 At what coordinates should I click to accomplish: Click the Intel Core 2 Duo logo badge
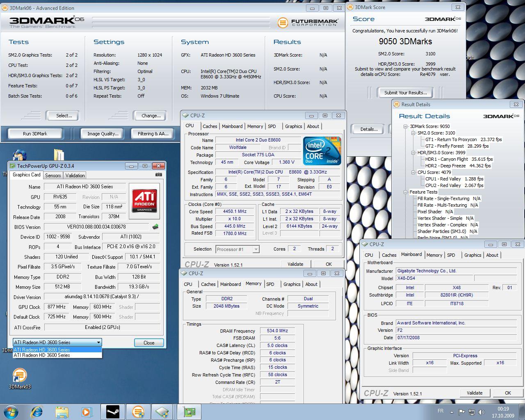[x=322, y=151]
